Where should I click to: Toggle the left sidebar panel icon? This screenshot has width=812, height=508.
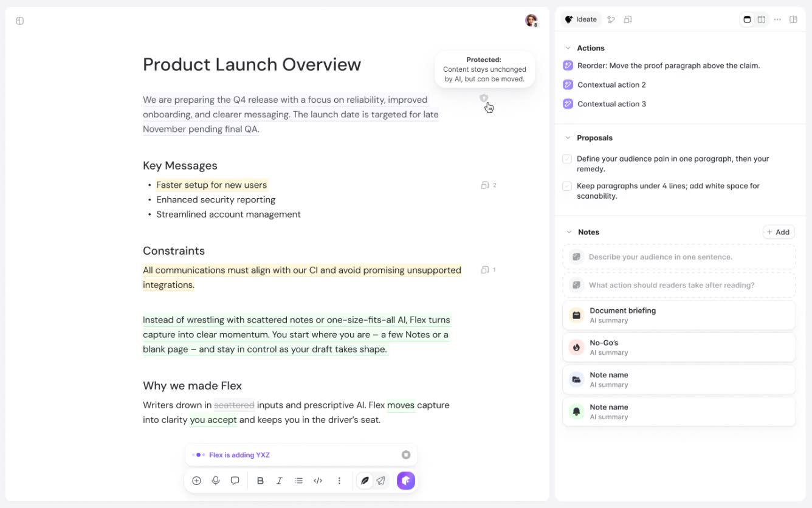coord(19,21)
